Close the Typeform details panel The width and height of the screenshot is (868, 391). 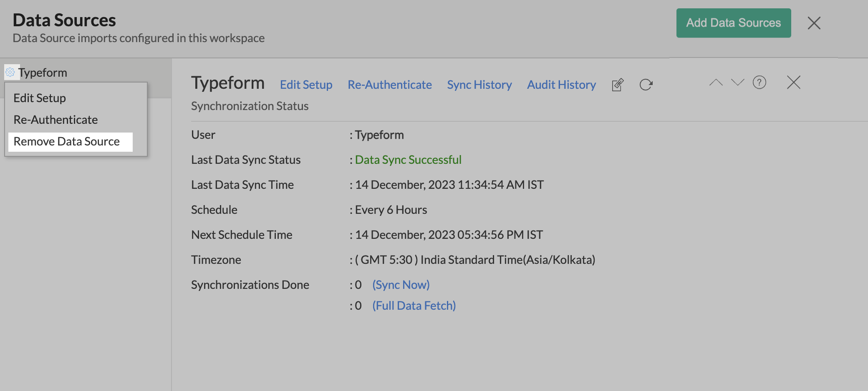(x=793, y=83)
